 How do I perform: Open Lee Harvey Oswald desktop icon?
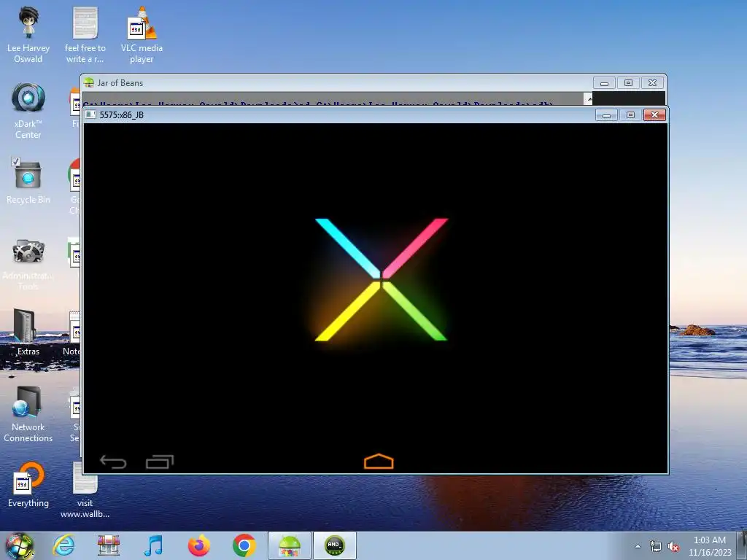point(28,36)
